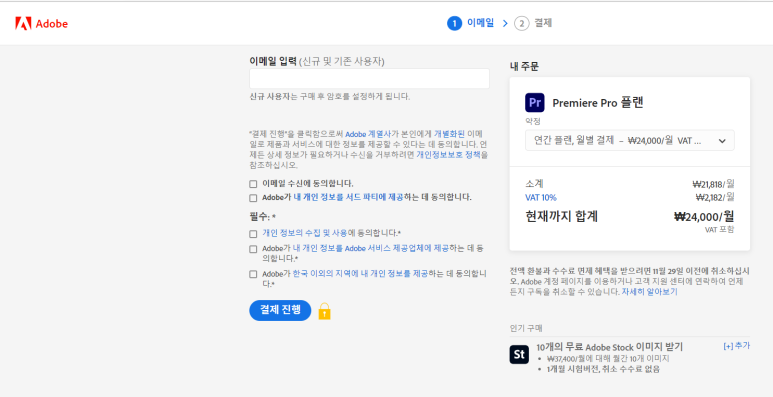Screen dimensions: 773x397
Task: Click the 현재까지 합계 label
Action: pos(562,217)
